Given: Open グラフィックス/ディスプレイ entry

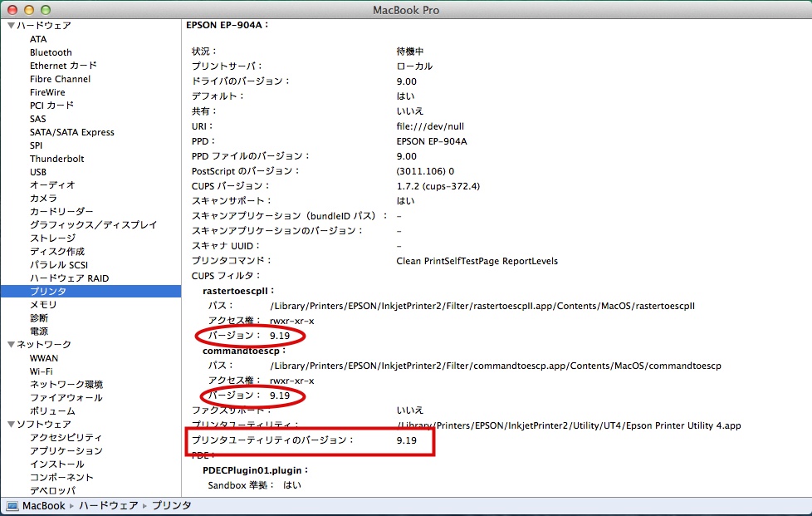Looking at the screenshot, I should click(x=93, y=225).
